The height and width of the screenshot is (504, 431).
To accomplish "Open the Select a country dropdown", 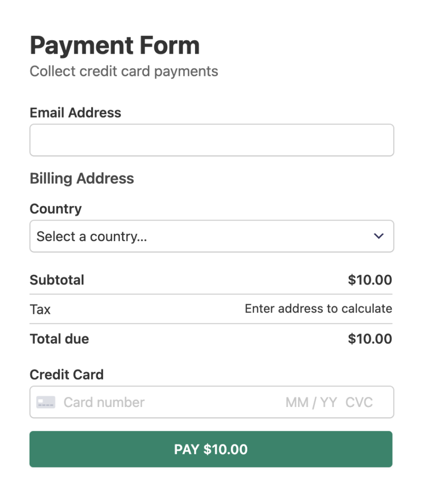I will 212,236.
